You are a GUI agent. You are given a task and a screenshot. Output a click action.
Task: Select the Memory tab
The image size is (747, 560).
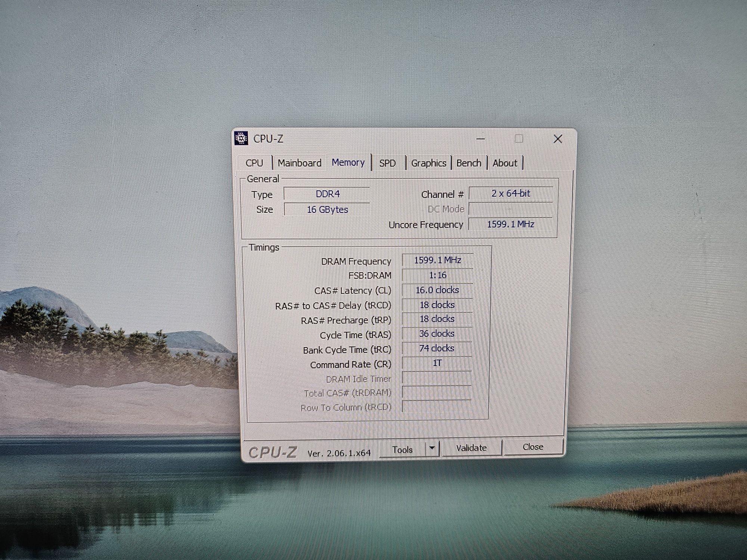tap(348, 162)
